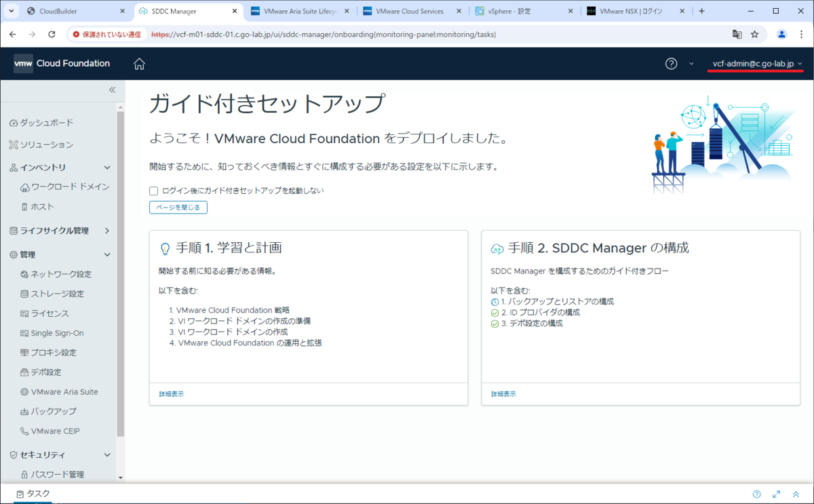814x504 pixels.
Task: Click 1. VMware Cloud Foundation 戦略 item
Action: (x=229, y=310)
